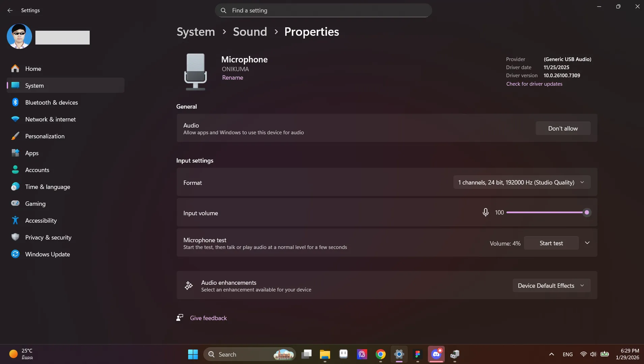Open Apps settings
The image size is (644, 364).
[x=65, y=153]
